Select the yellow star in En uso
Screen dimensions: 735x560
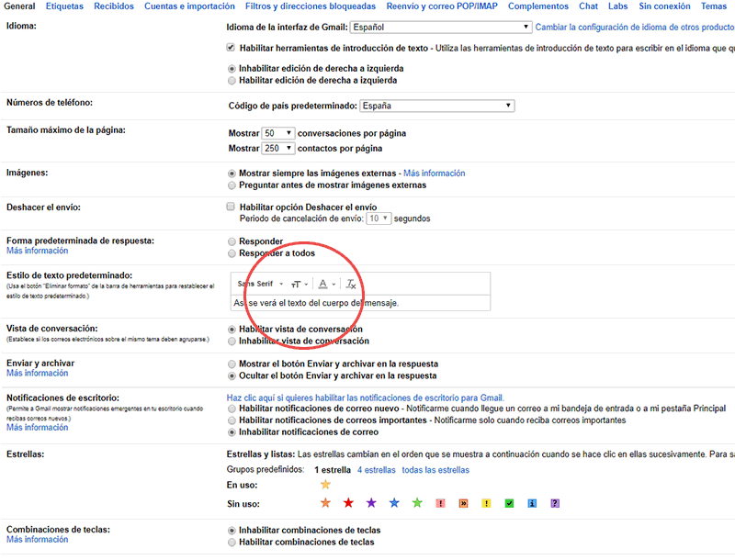(x=325, y=485)
